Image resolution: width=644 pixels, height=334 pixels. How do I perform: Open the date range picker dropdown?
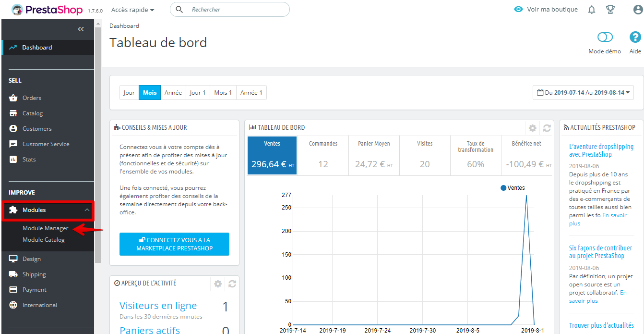[583, 93]
